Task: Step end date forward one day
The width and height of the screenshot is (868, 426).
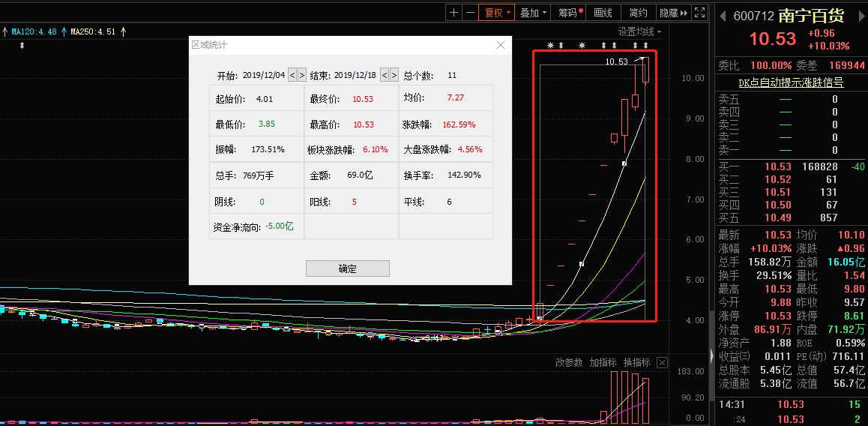Action: pos(394,75)
